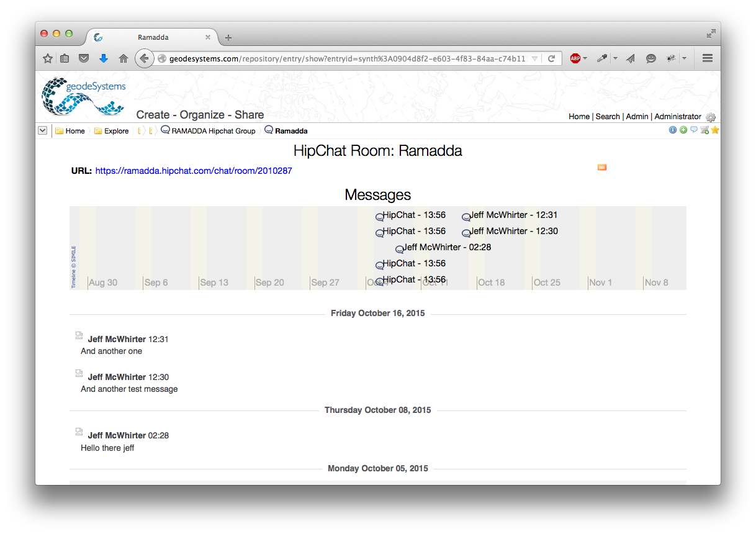Open the bookmarks list icon
Viewport: 756px width, 534px height.
pyautogui.click(x=65, y=58)
